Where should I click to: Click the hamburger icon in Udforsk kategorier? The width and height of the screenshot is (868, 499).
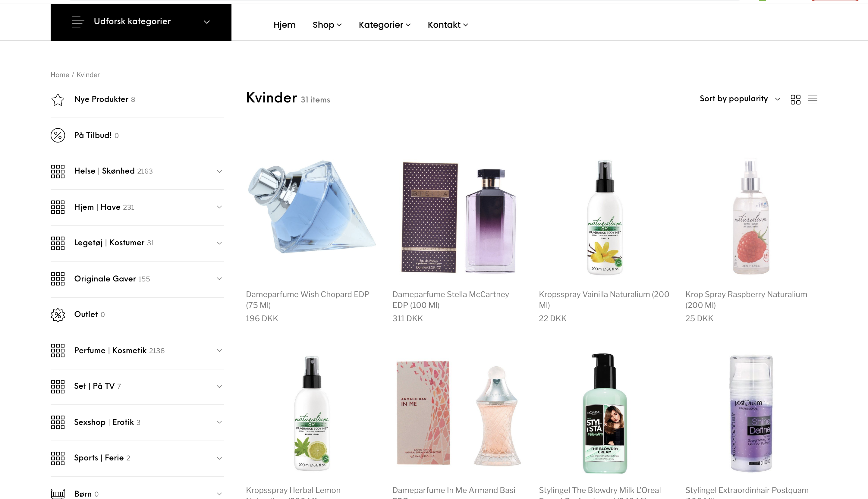click(x=78, y=22)
